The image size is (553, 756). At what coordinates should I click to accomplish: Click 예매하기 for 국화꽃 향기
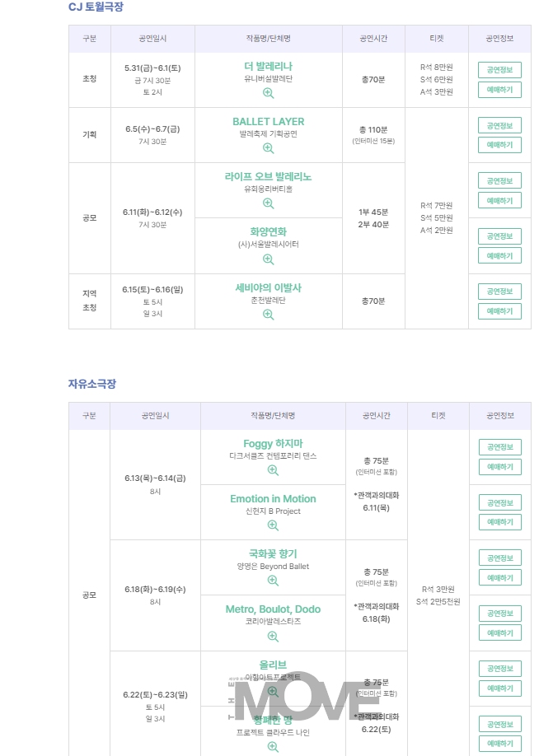[500, 577]
